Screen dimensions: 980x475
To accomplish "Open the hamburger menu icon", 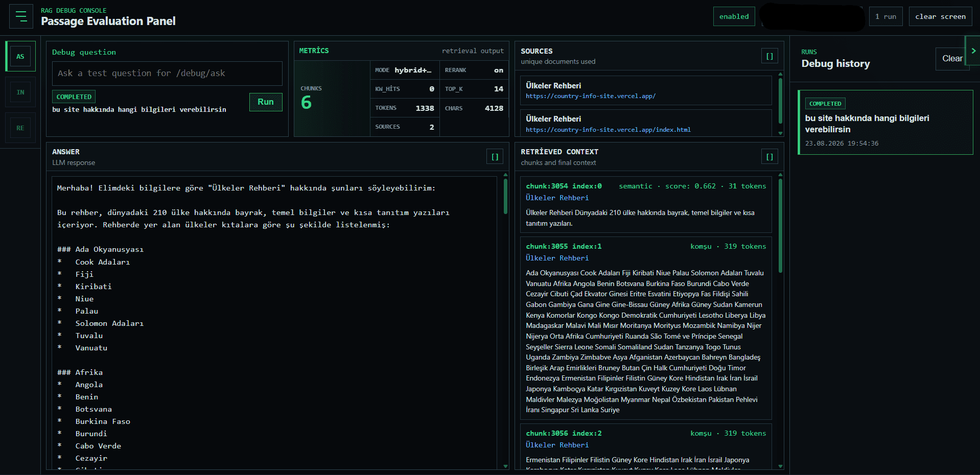I will (21, 16).
